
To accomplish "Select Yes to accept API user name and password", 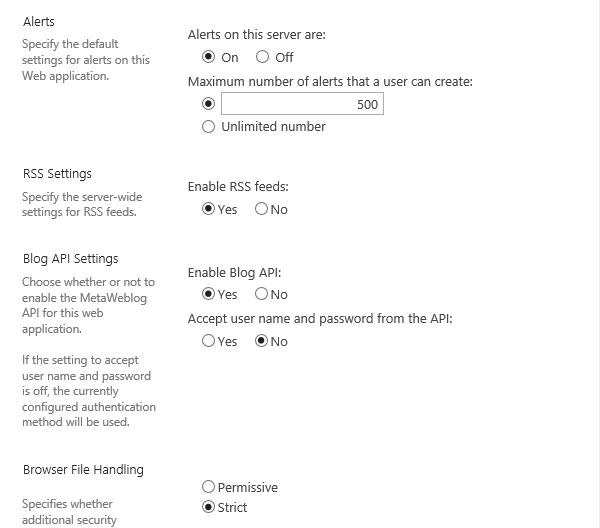I will pos(208,341).
